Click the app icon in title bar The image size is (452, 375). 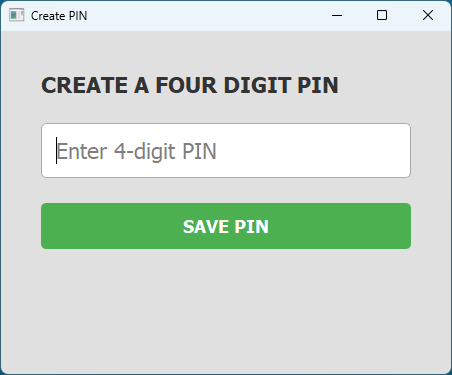coord(17,15)
